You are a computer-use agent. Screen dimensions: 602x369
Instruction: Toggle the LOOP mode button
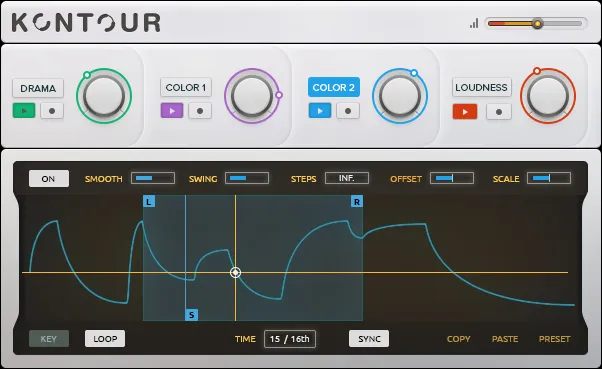[x=105, y=339]
